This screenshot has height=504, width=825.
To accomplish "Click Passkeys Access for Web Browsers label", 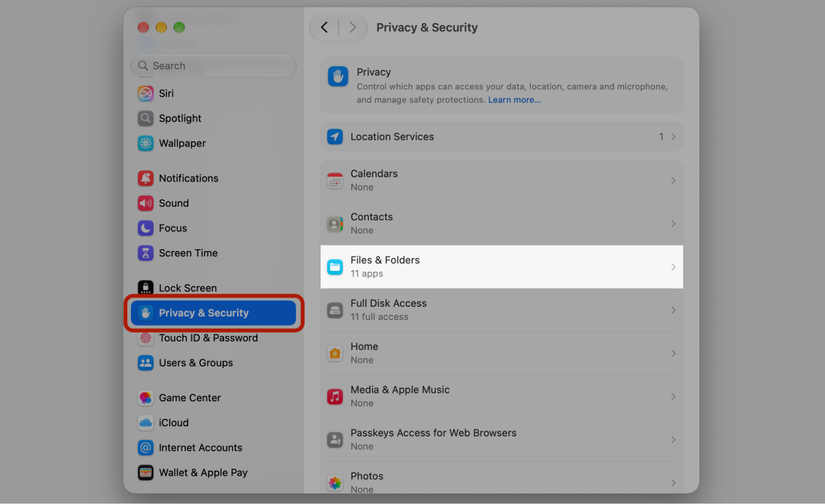I will point(433,433).
